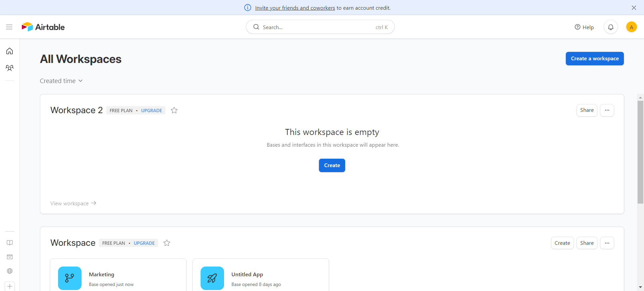Select Marketing base title
Screen dimensions: 644x291
102,275
